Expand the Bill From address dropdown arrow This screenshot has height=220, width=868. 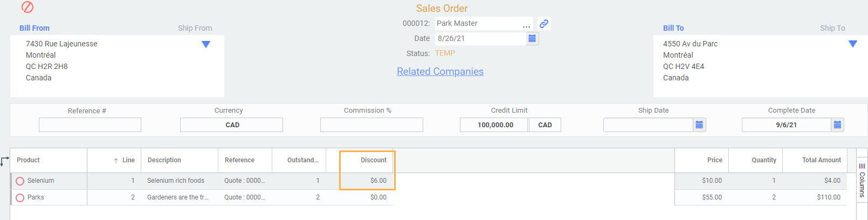206,44
